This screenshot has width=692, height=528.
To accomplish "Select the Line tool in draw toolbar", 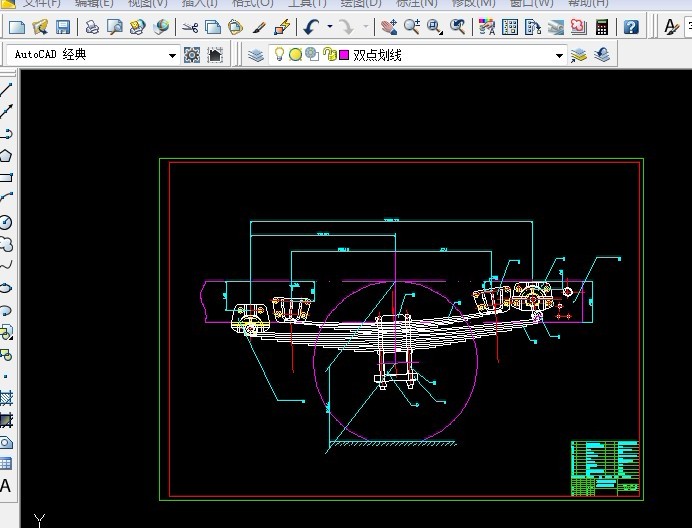I will coord(6,89).
